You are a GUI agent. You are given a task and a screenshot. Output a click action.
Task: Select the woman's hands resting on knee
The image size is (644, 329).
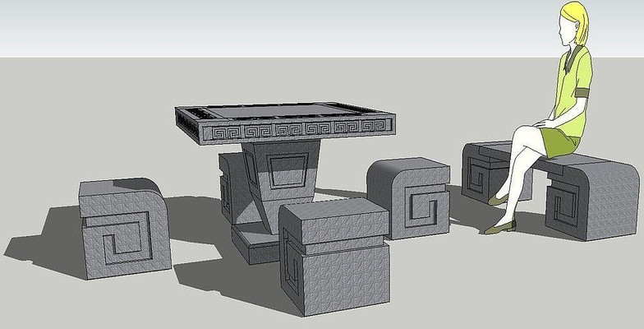point(540,125)
